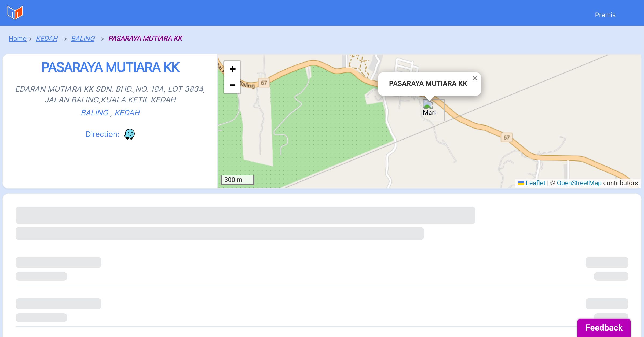Click the Leaflet flag icon
644x337 pixels.
(521, 183)
